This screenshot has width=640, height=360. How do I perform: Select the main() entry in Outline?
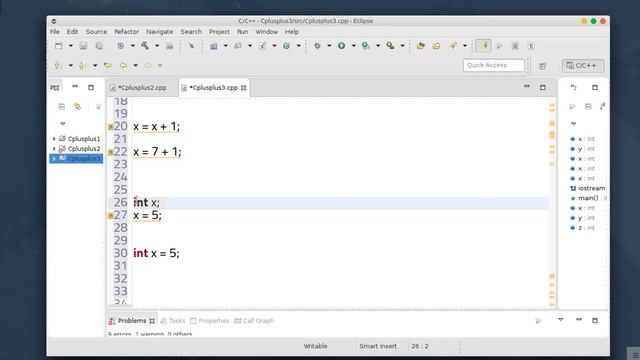point(589,198)
